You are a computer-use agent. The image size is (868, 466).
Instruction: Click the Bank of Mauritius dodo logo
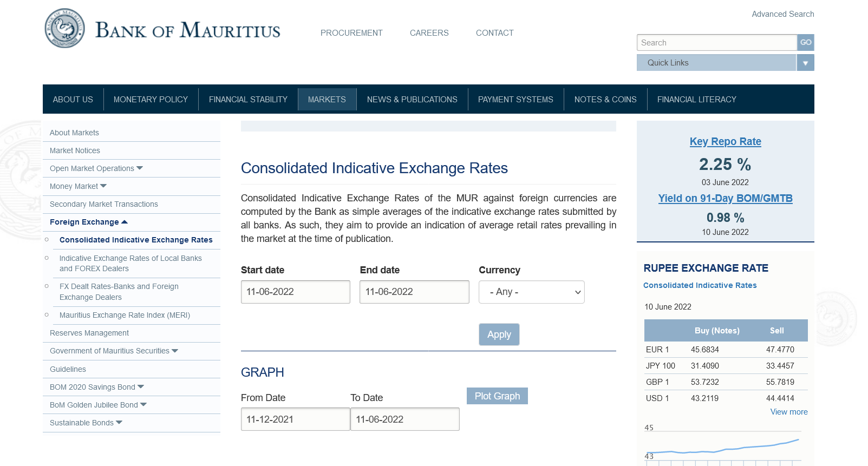pyautogui.click(x=65, y=28)
